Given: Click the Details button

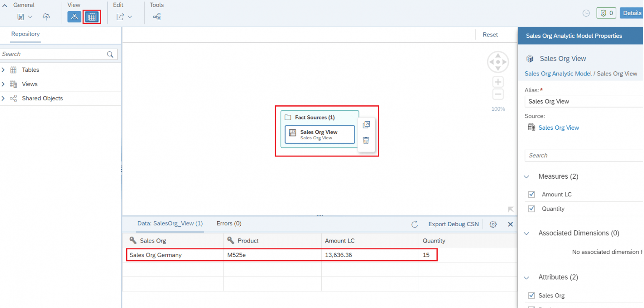Looking at the screenshot, I should [x=631, y=13].
